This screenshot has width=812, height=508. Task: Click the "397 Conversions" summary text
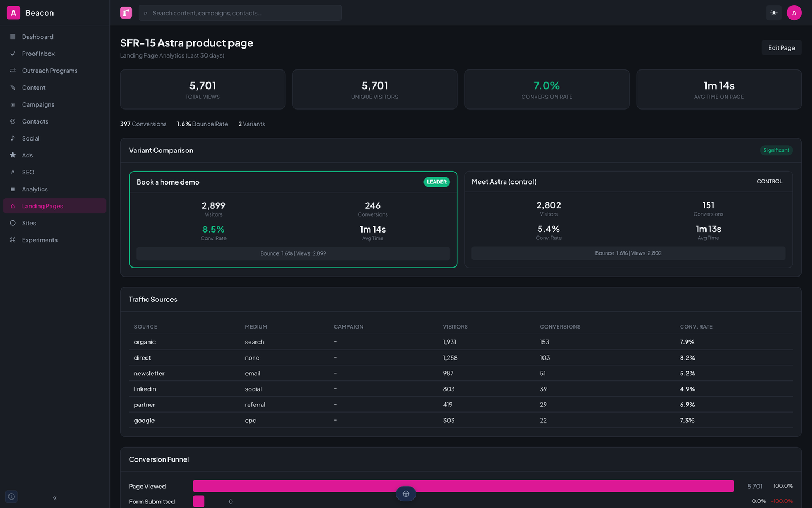pyautogui.click(x=143, y=124)
